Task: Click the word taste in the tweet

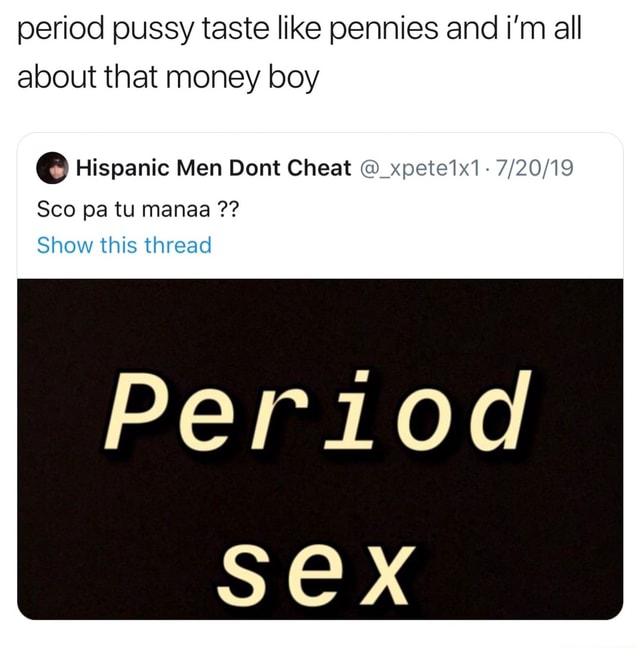Action: point(235,30)
